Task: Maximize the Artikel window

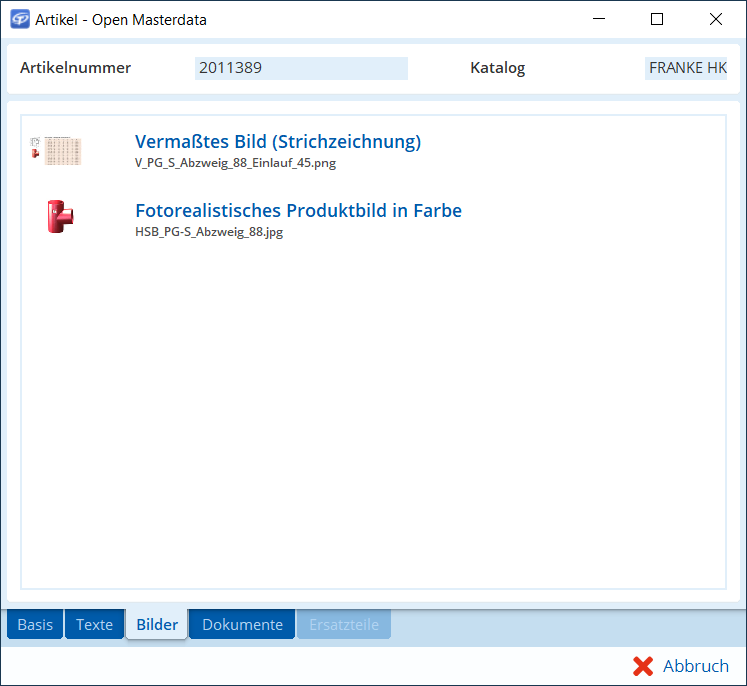Action: tap(657, 19)
